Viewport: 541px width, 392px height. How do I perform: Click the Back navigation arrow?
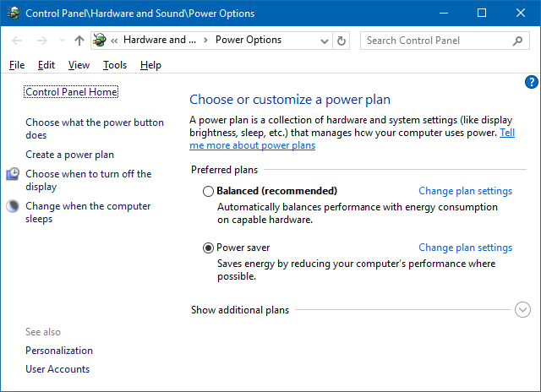point(18,41)
